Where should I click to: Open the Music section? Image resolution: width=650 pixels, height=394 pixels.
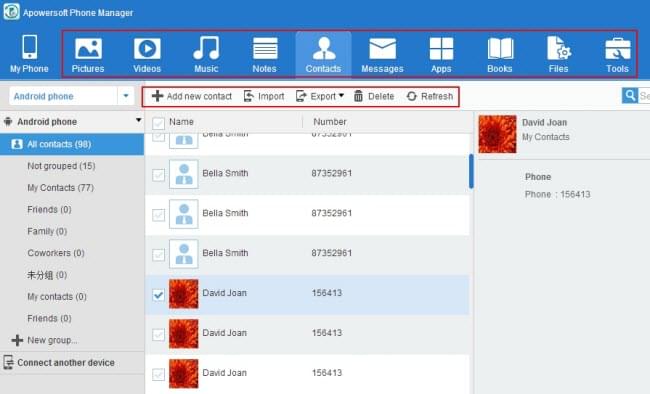point(206,54)
